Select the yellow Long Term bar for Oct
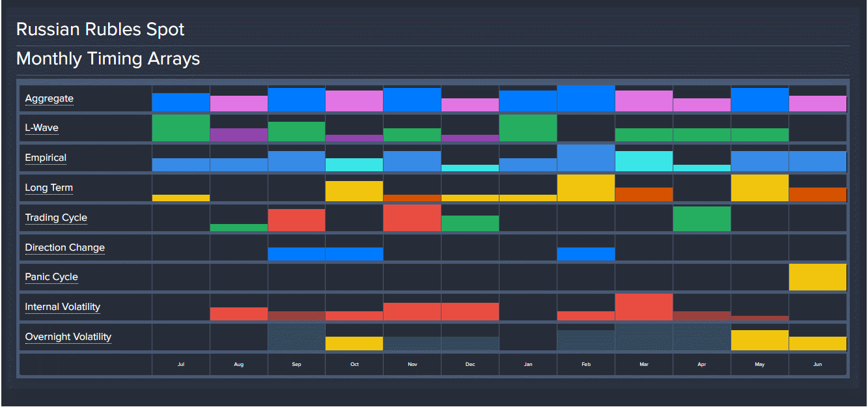This screenshot has width=868, height=407. (354, 191)
